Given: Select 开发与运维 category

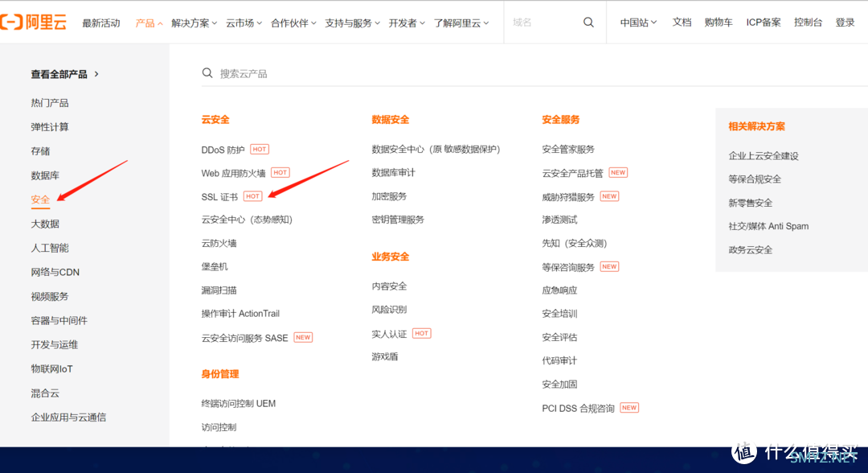Looking at the screenshot, I should (55, 344).
